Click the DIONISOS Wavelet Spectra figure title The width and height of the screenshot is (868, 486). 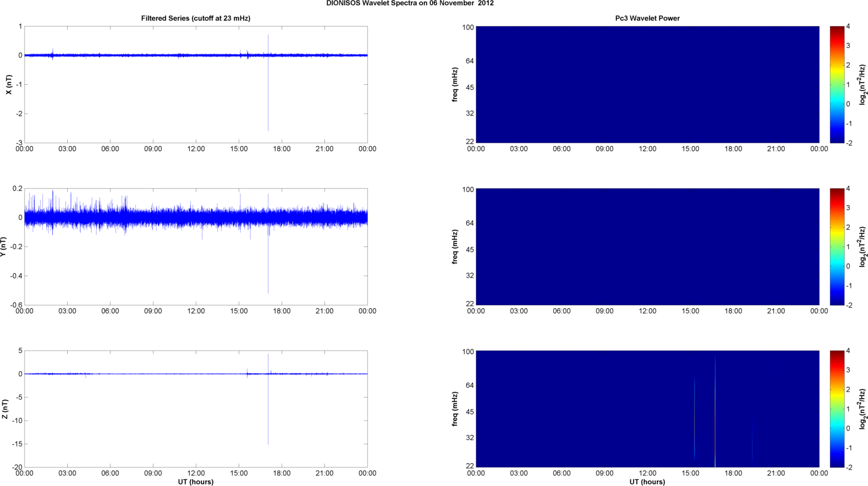point(410,3)
